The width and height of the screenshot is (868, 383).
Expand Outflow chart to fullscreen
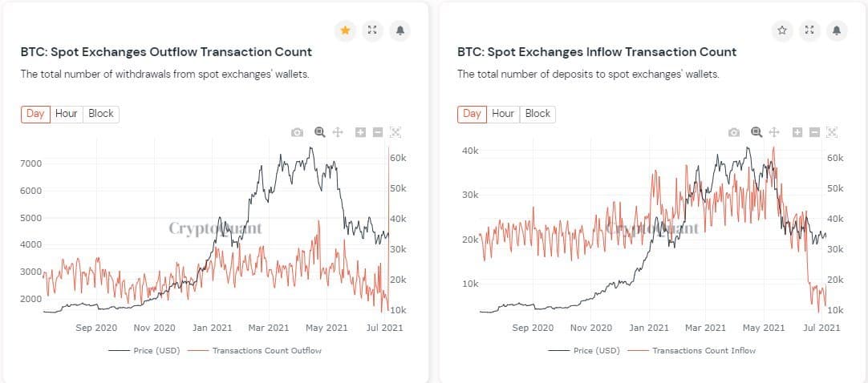pyautogui.click(x=372, y=30)
